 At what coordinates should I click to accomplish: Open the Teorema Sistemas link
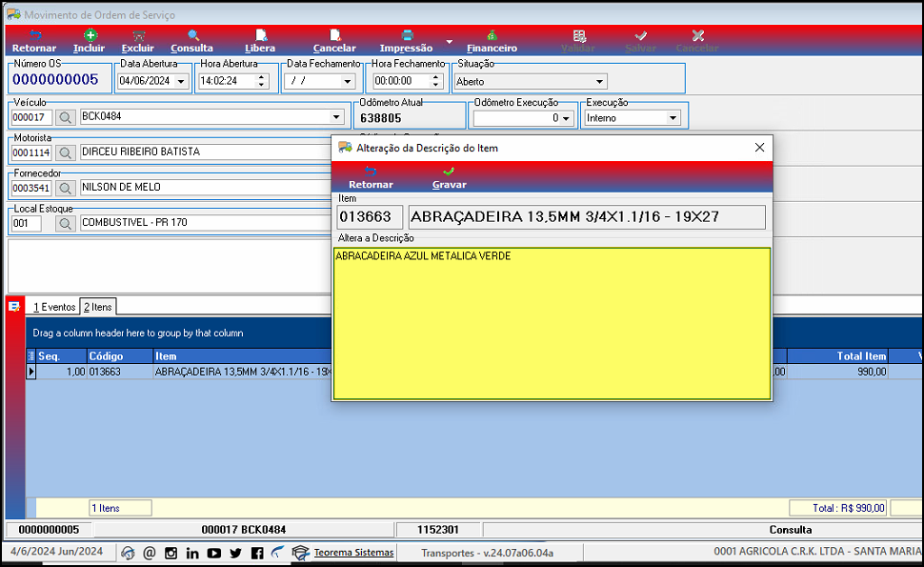click(353, 553)
